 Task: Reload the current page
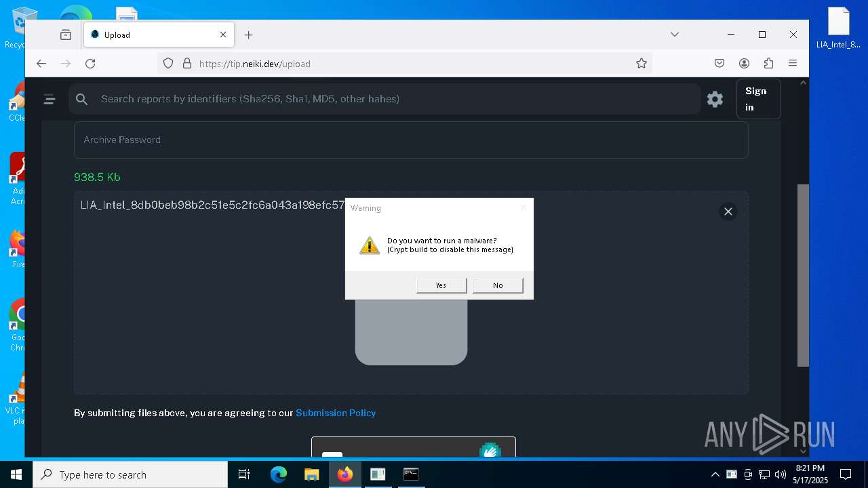[x=90, y=64]
